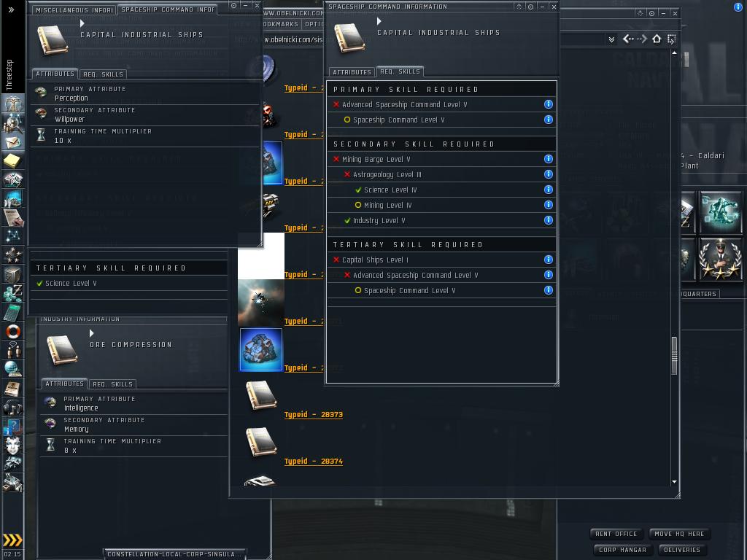Click the yellow triple-chevron at sidebar bottom
Screen dimensions: 747x560
(12, 540)
